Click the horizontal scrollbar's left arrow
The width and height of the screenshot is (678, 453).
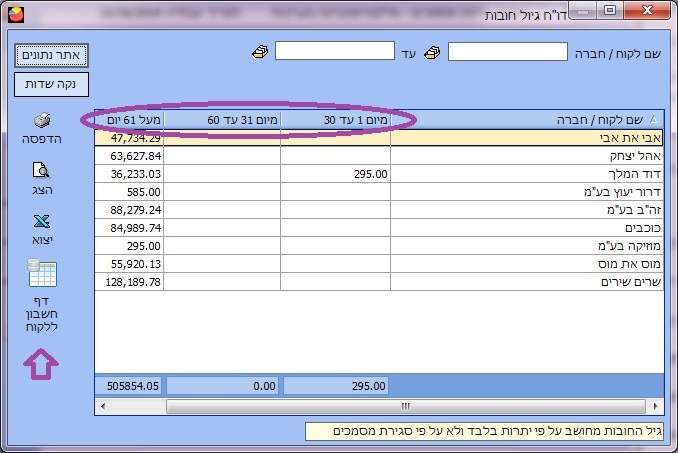click(103, 406)
